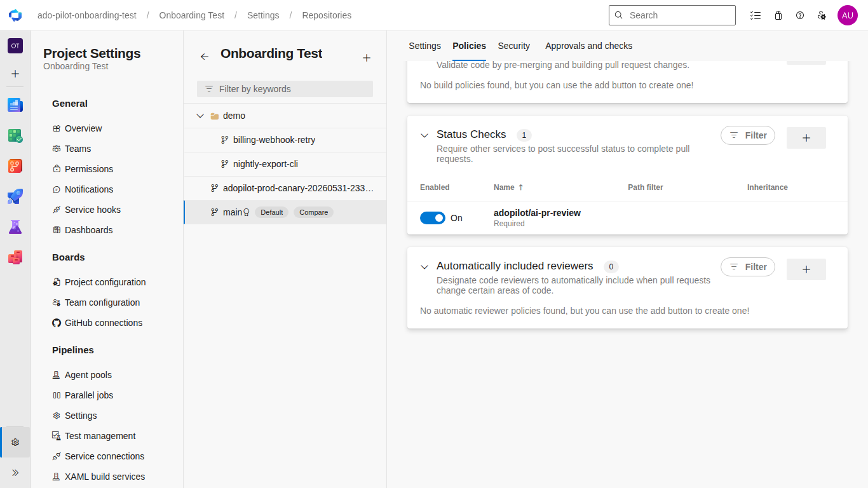Select the Policies tab
The image size is (868, 488).
click(469, 46)
